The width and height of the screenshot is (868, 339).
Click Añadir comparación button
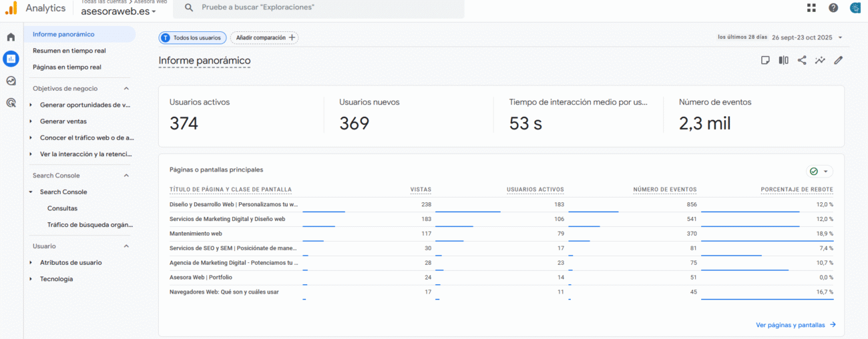pos(265,38)
